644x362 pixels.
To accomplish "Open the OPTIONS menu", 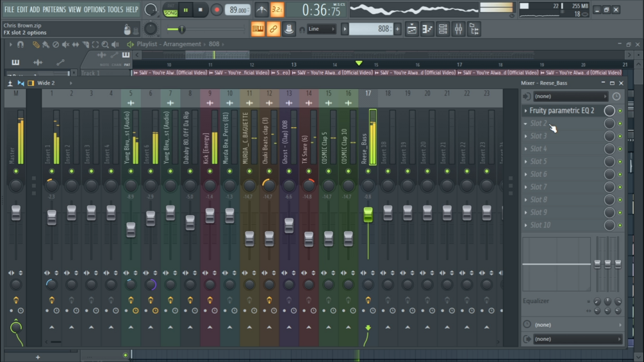I will [x=94, y=10].
